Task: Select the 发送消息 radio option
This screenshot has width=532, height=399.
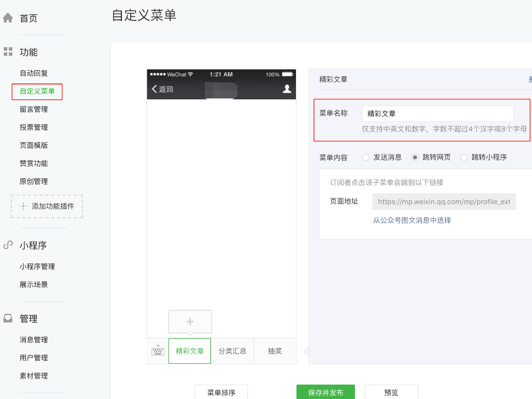Action: coord(366,157)
